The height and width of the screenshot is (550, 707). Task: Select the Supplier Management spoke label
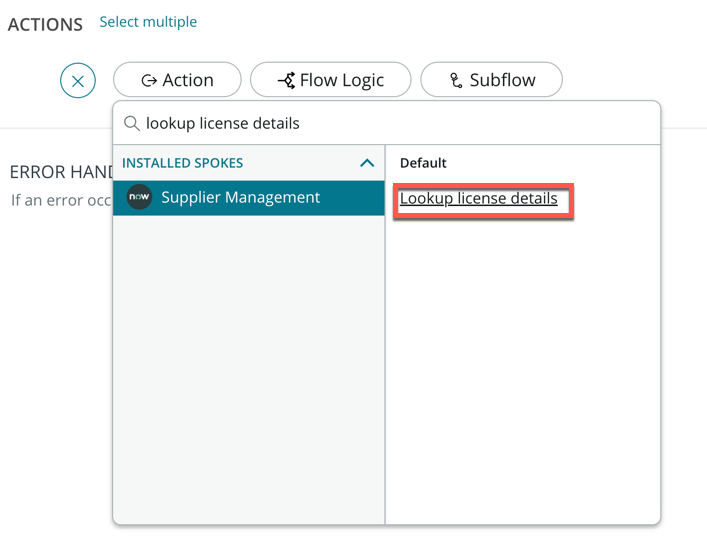(240, 198)
